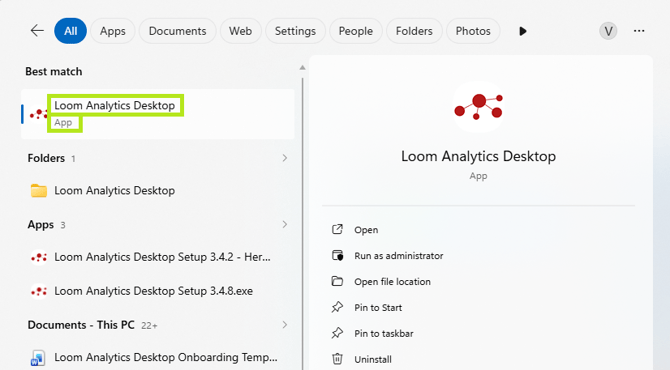
Task: Select the All filter tab
Action: point(71,31)
